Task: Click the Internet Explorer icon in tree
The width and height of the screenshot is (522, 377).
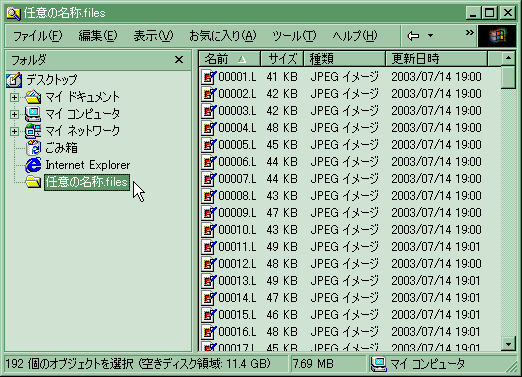Action: click(x=33, y=165)
